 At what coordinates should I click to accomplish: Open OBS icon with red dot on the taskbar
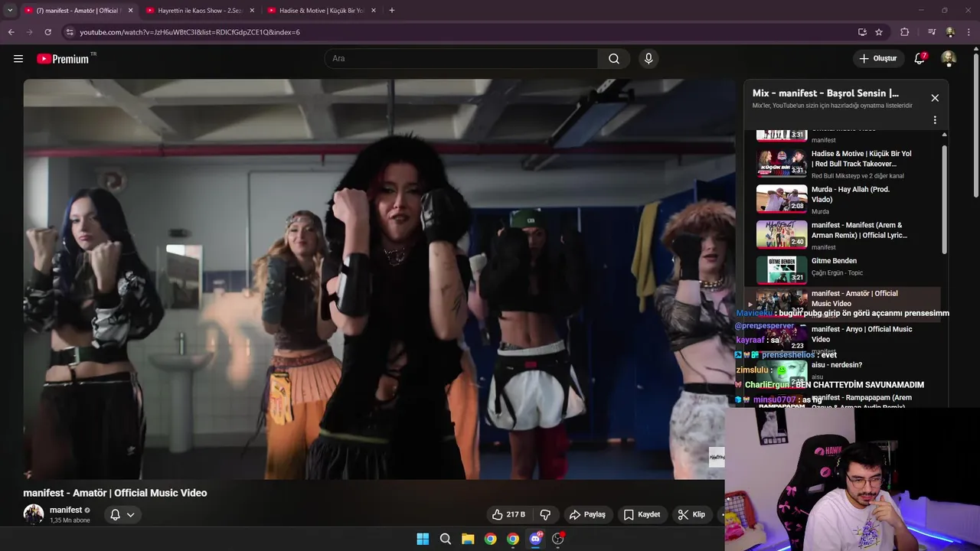558,539
